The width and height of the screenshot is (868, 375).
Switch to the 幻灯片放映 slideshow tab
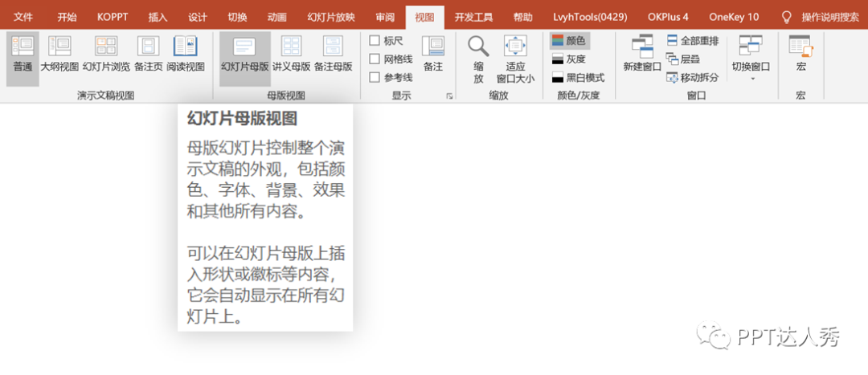click(x=331, y=17)
